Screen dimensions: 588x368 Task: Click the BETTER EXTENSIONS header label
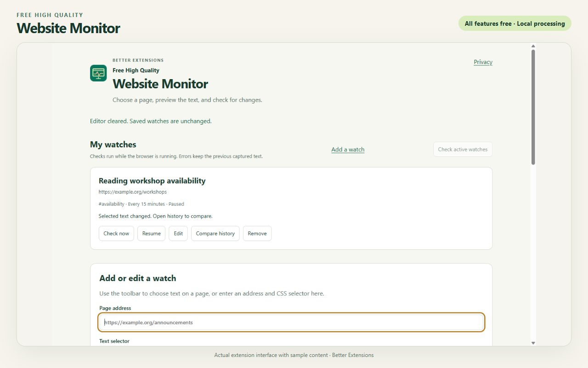[138, 60]
